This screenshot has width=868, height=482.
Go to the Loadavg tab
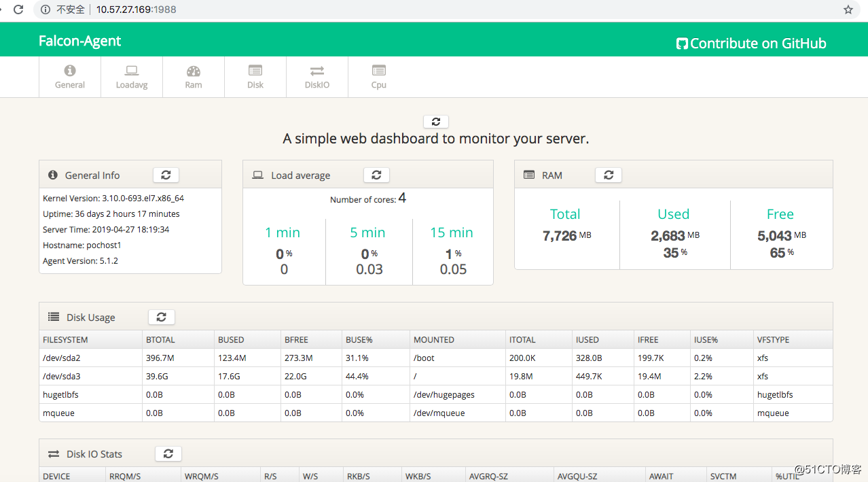[x=132, y=77]
